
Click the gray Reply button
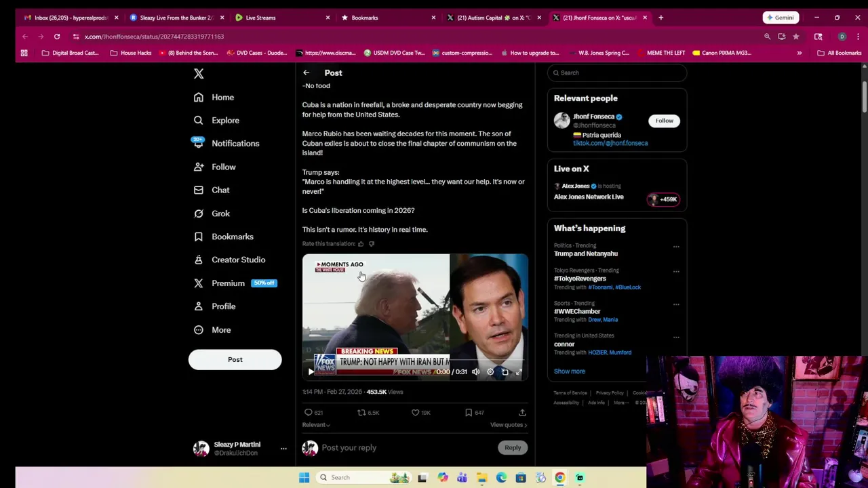click(x=513, y=447)
